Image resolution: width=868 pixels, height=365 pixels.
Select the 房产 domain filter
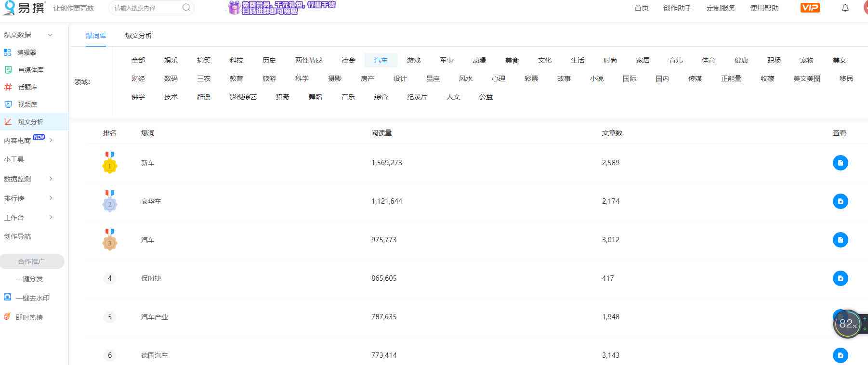(368, 78)
